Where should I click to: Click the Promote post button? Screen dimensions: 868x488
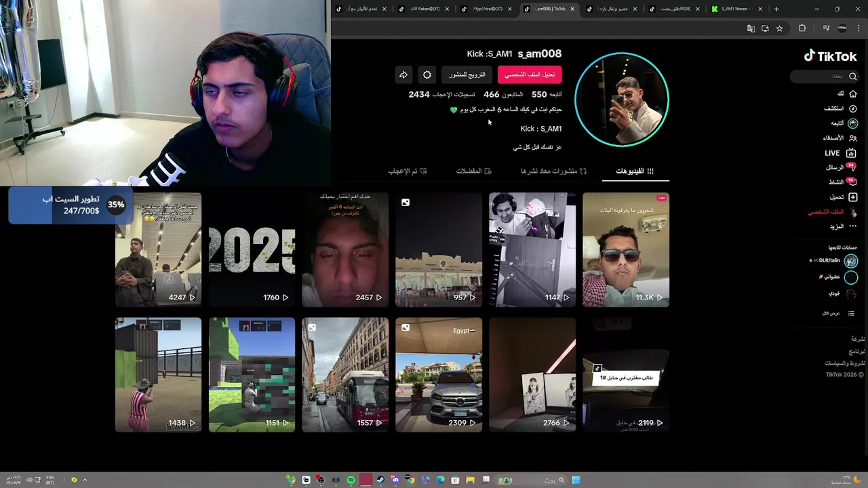click(x=467, y=75)
